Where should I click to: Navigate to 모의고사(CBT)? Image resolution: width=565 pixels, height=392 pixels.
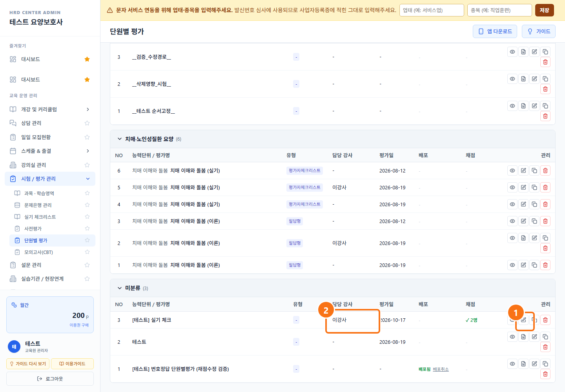pyautogui.click(x=52, y=252)
